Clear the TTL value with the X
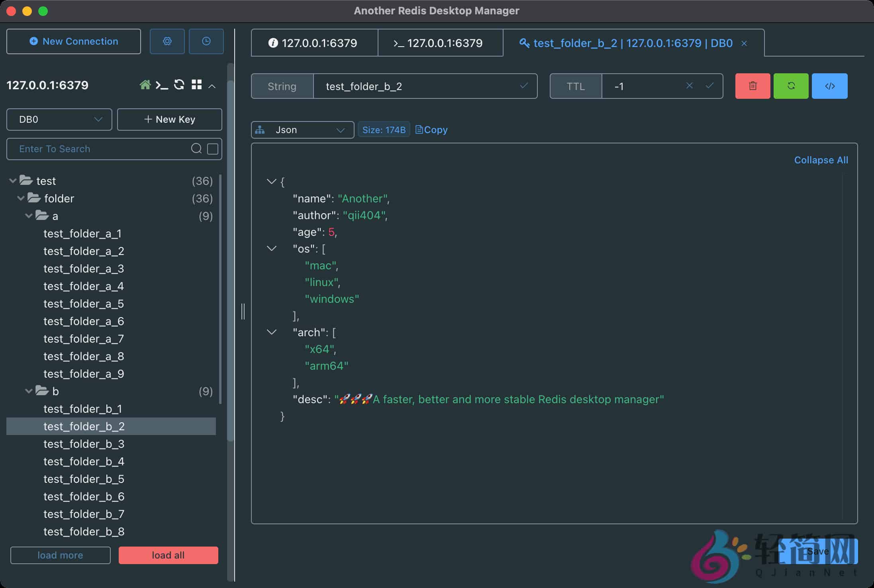This screenshot has height=588, width=874. point(689,86)
